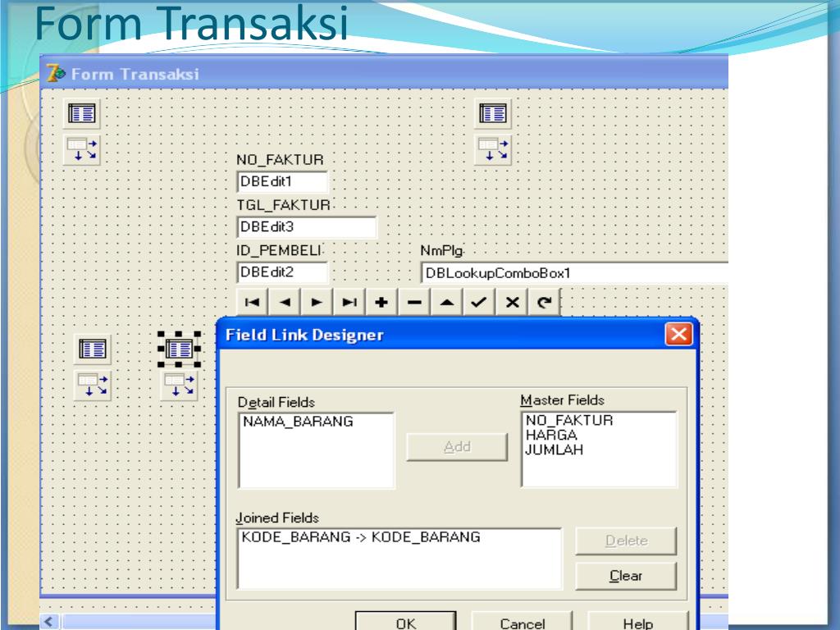840x630 pixels.
Task: Select the top-left table component icon
Action: pos(81,113)
